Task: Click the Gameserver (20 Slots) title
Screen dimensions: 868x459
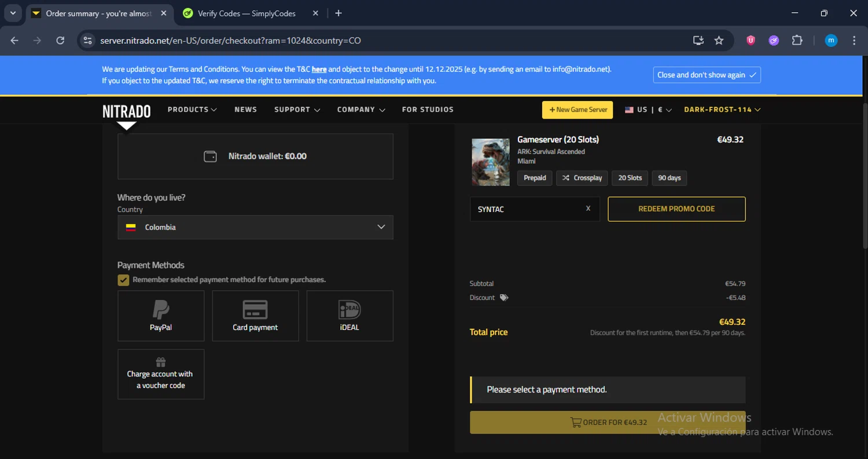Action: 558,140
